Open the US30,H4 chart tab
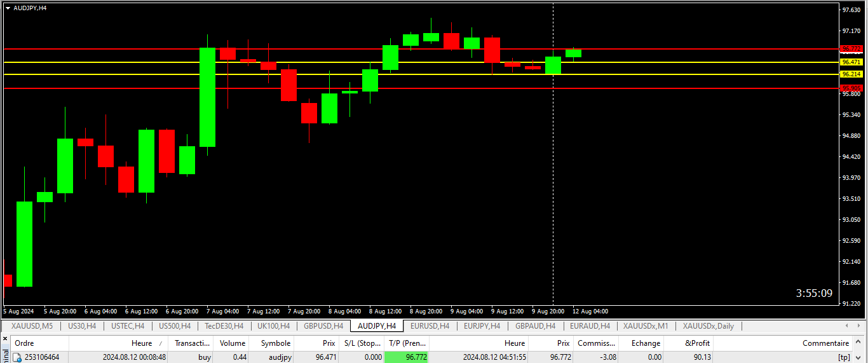The width and height of the screenshot is (868, 363). (81, 326)
